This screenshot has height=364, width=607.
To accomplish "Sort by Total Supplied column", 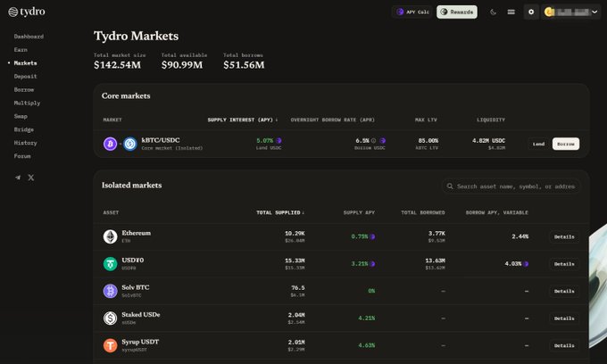I will point(280,212).
